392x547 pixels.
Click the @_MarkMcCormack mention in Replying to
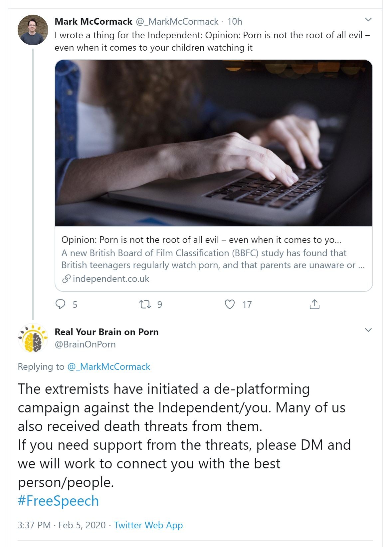pos(109,366)
